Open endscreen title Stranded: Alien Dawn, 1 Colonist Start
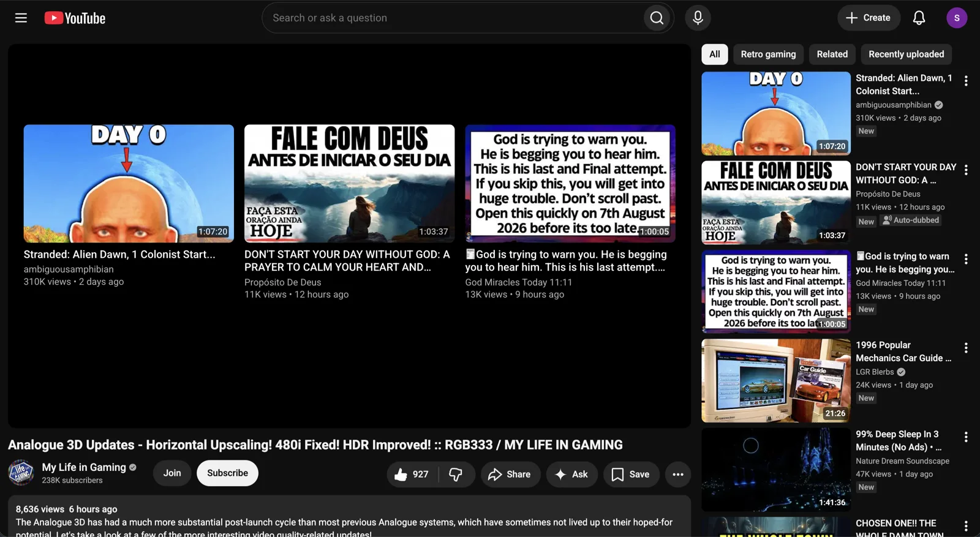 click(119, 255)
